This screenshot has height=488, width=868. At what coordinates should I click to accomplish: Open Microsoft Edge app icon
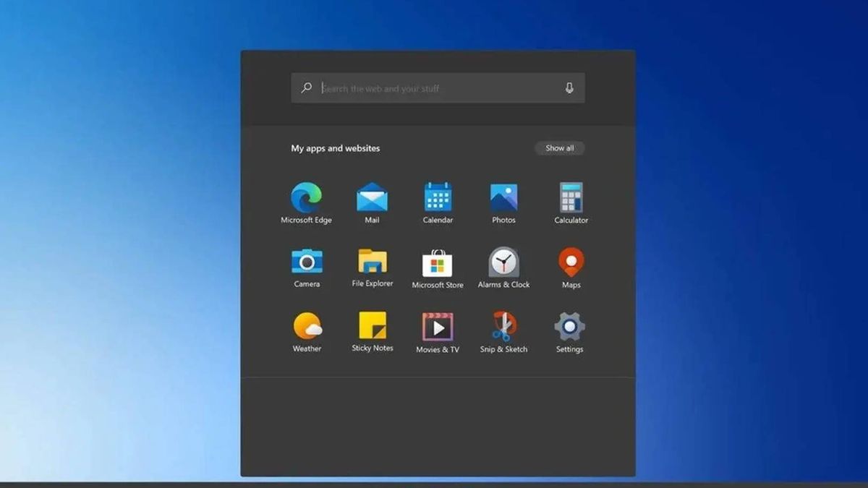[306, 197]
